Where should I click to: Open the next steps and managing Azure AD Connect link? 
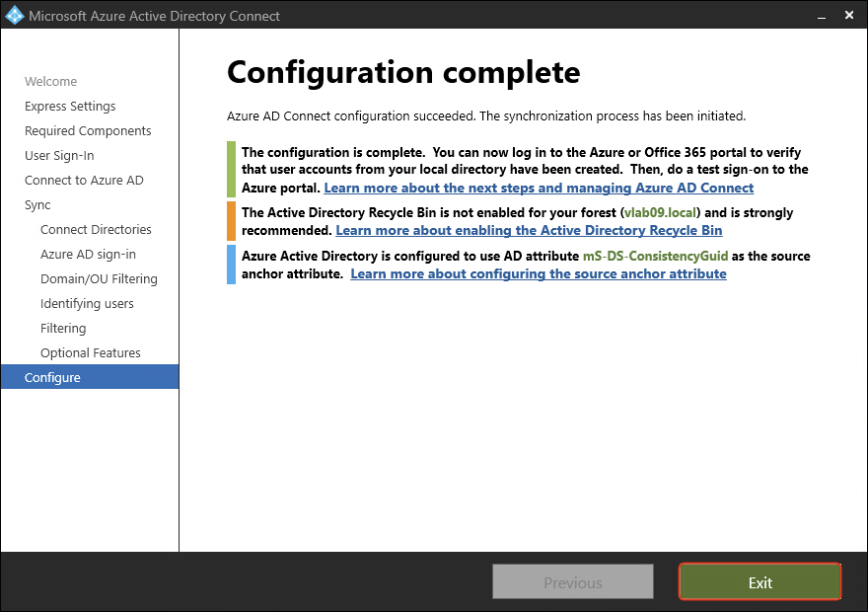[x=539, y=188]
